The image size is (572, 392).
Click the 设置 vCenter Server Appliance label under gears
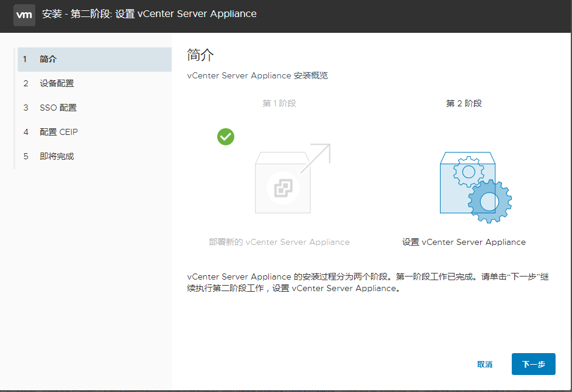click(464, 242)
